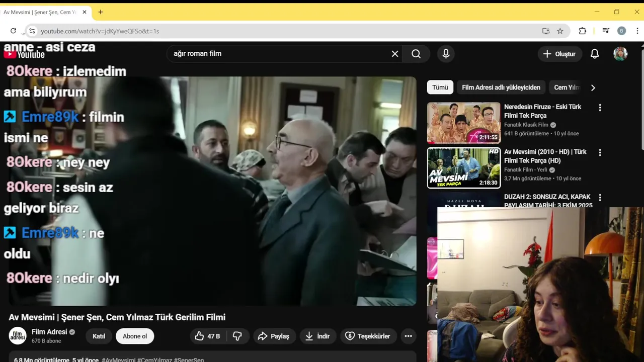Subscribe with Abone ol button
This screenshot has height=362, width=644.
135,336
